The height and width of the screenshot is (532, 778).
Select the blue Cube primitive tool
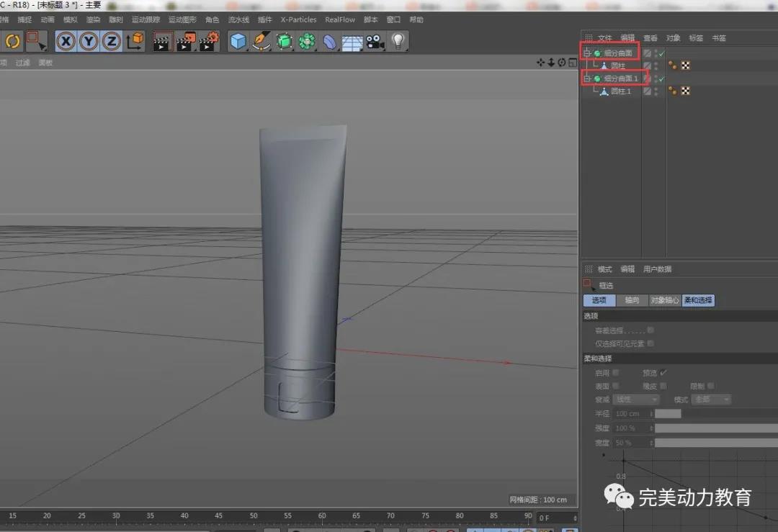[x=238, y=41]
